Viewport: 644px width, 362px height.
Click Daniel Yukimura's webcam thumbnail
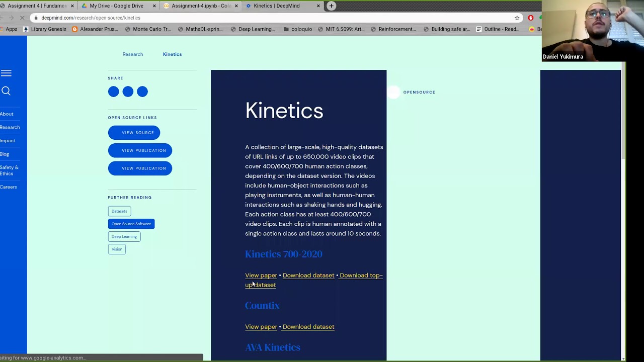point(593,31)
